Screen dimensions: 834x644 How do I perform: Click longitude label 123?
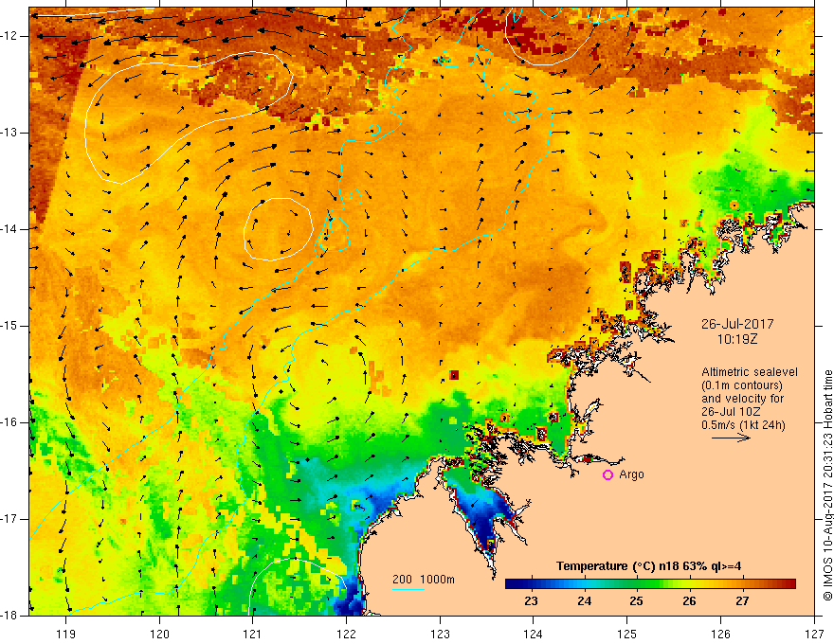[440, 634]
